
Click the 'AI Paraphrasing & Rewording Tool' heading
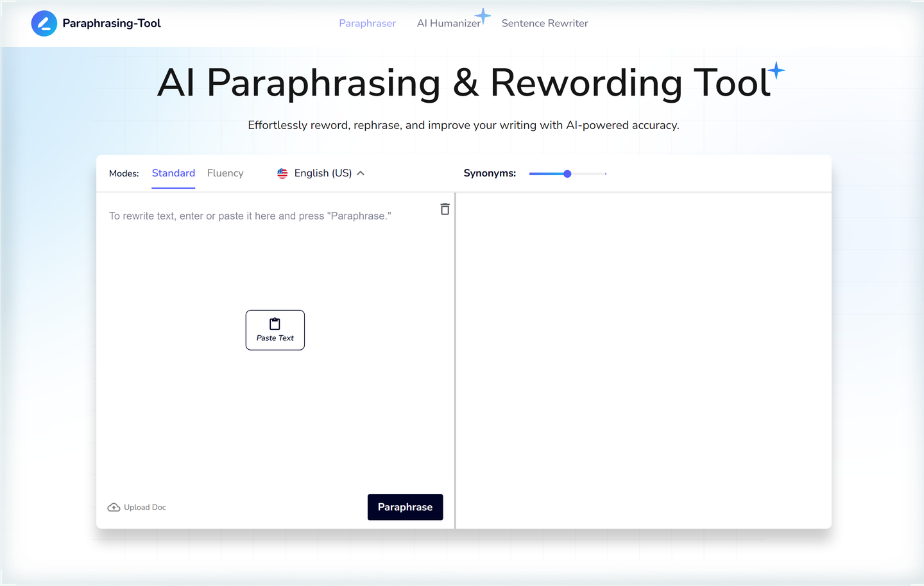(465, 83)
